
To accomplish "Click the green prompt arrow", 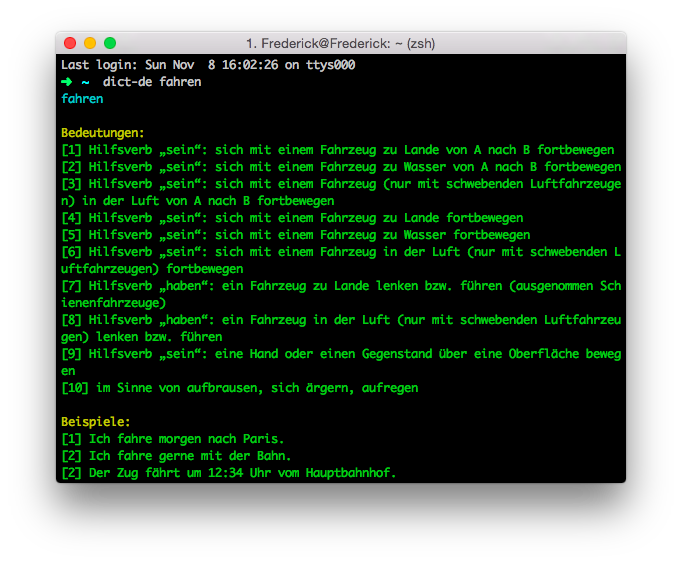I will click(67, 82).
